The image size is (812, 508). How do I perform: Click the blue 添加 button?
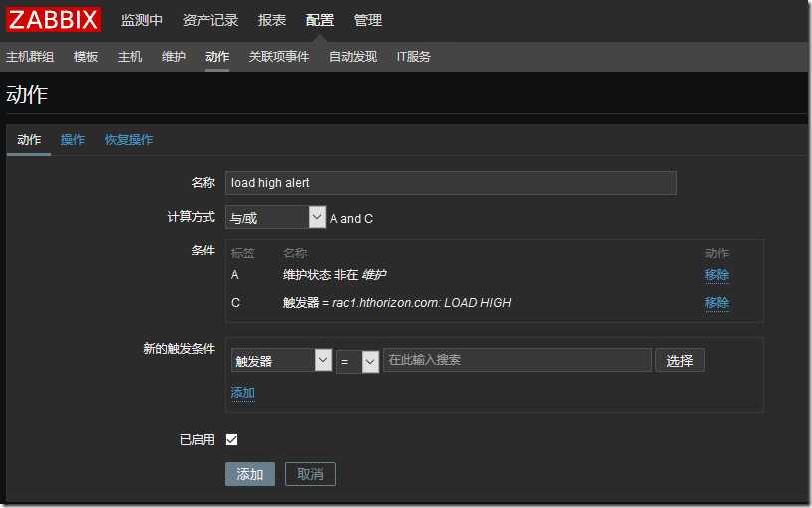click(x=250, y=474)
